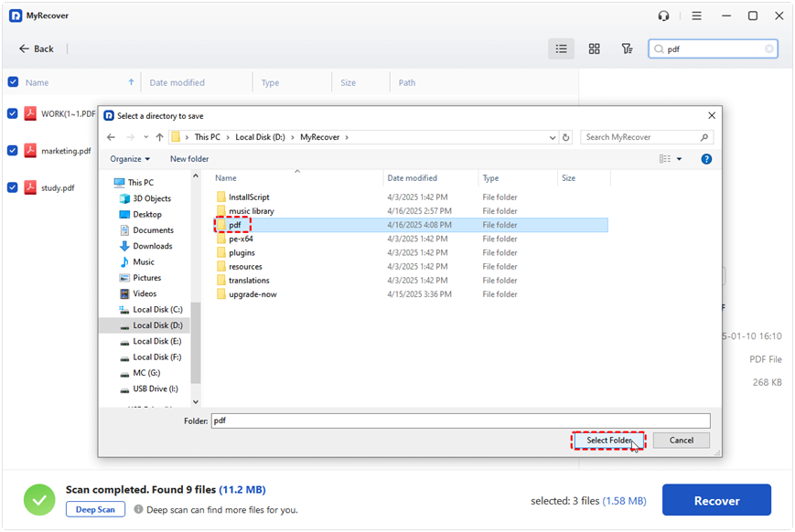Uncheck the study.pdf checkbox

13,187
